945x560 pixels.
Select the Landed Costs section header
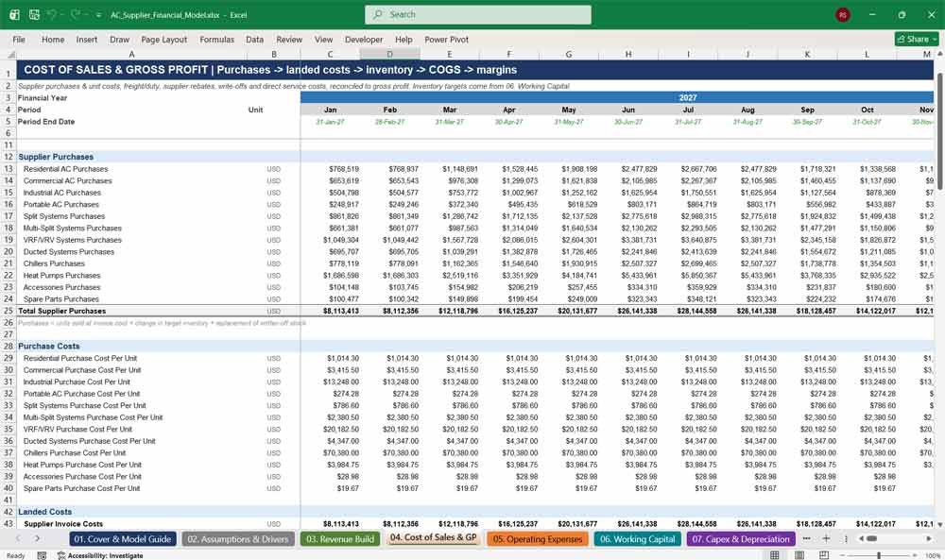[45, 511]
